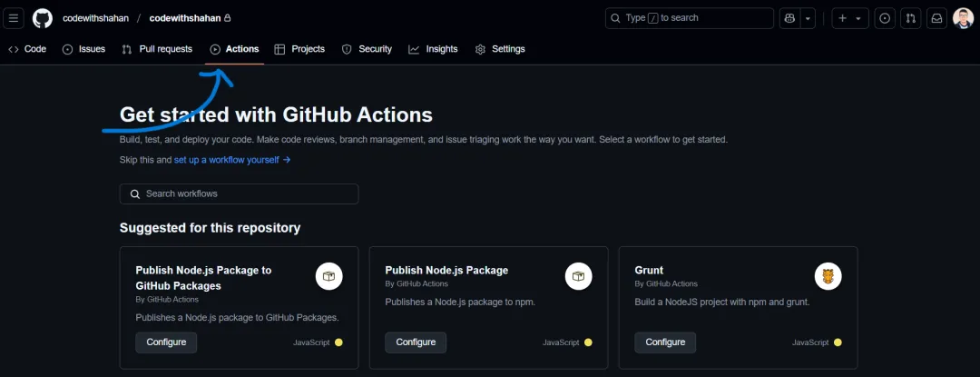Viewport: 980px width, 377px height.
Task: View pull requests icon in header
Action: pos(911,18)
